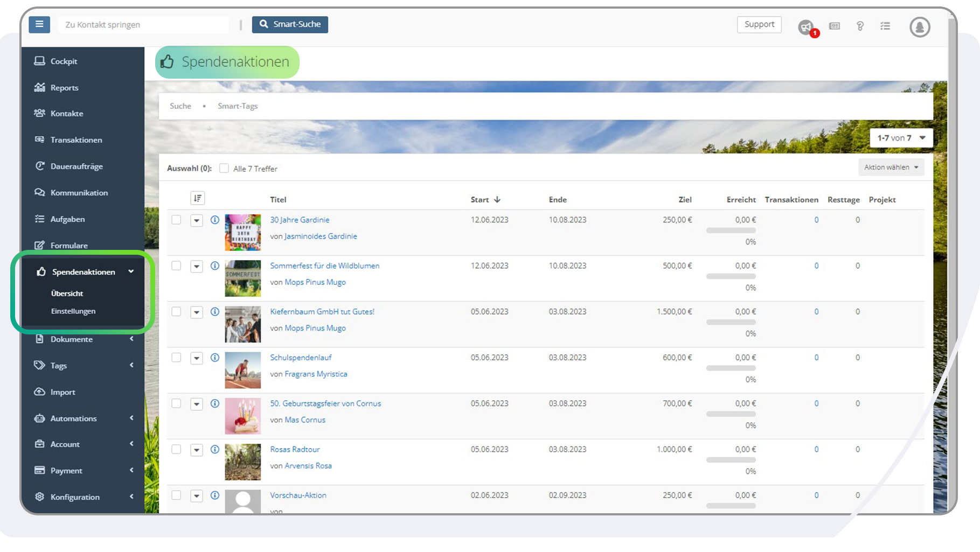Select the checkbox for Schulspendenlauf
The width and height of the screenshot is (980, 552).
176,358
